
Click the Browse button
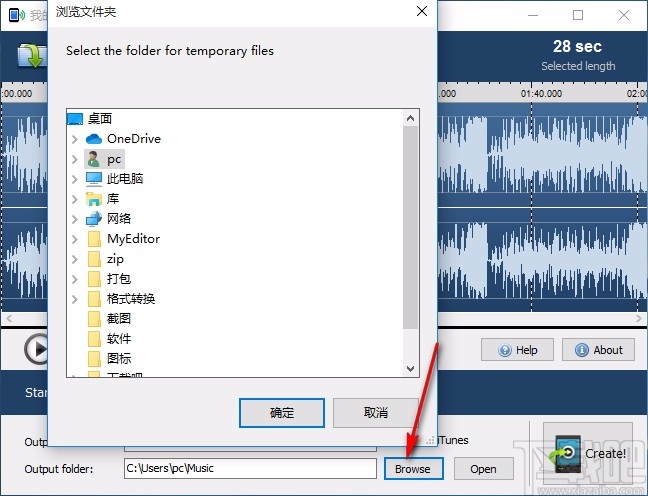413,469
